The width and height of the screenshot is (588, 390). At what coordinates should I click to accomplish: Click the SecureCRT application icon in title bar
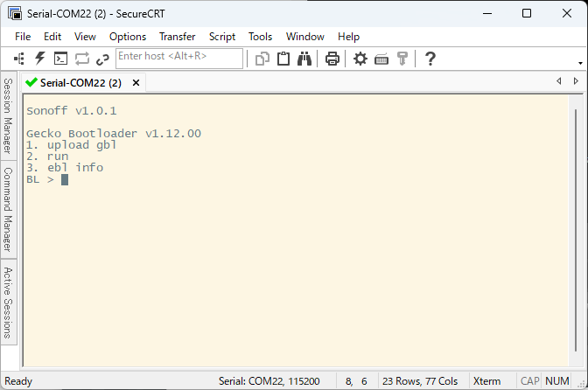(15, 13)
